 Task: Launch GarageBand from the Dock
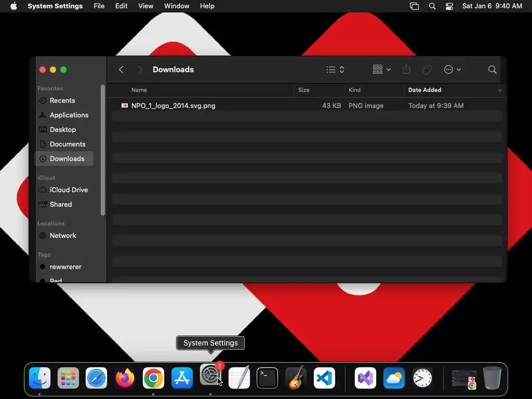[x=296, y=377]
